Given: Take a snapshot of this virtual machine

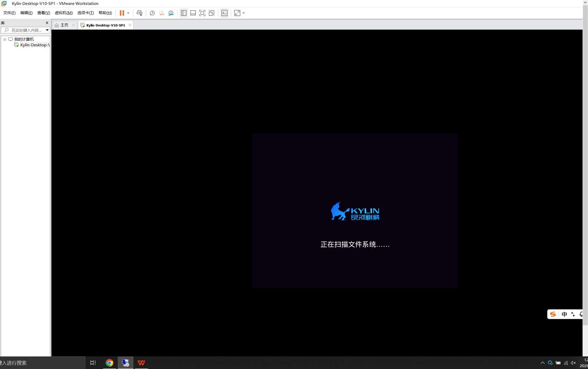Looking at the screenshot, I should point(152,13).
